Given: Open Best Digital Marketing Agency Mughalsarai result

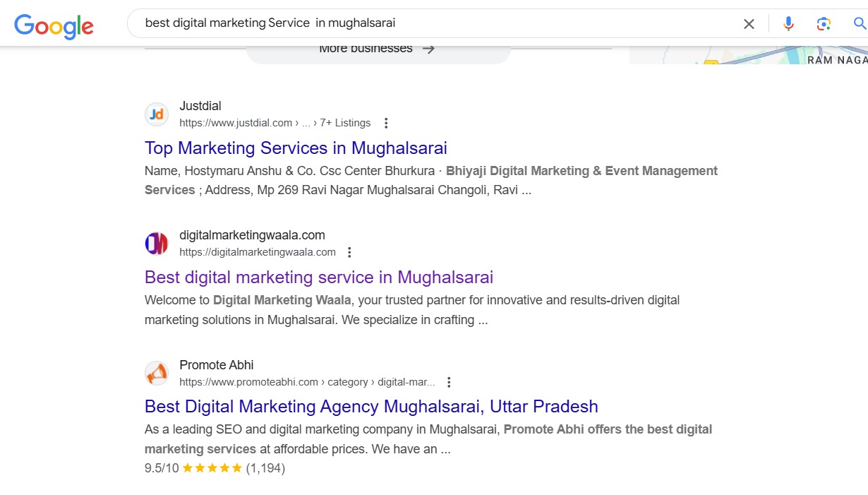Looking at the screenshot, I should (x=371, y=407).
